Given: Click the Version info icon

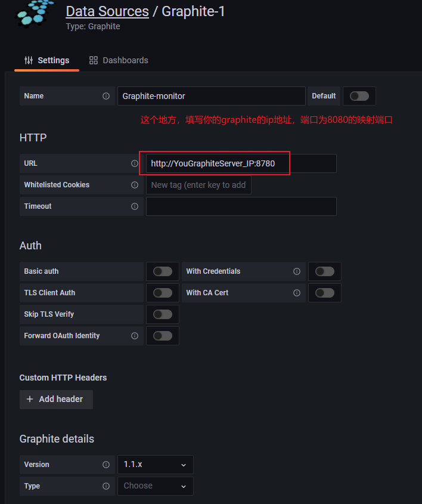Looking at the screenshot, I should 106,465.
